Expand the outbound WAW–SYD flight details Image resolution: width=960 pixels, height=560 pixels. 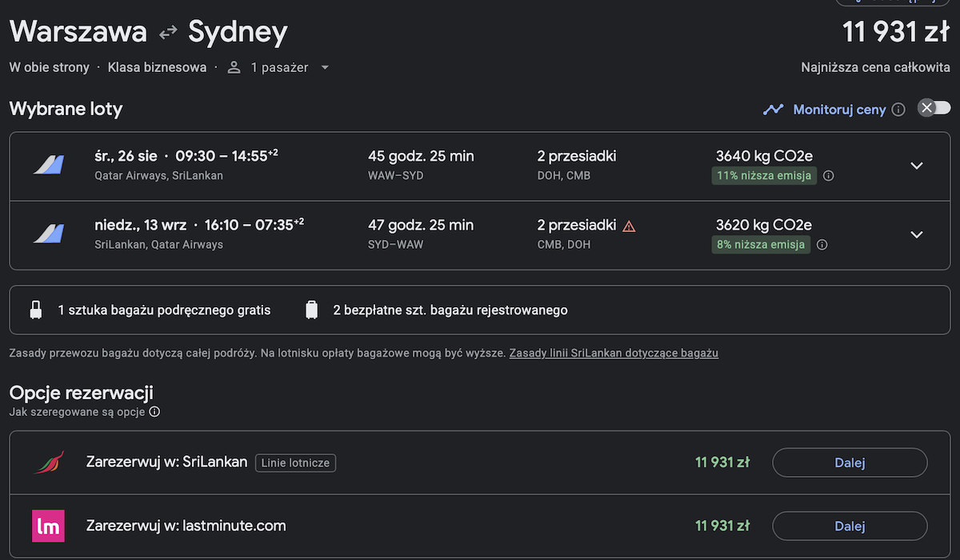[917, 166]
